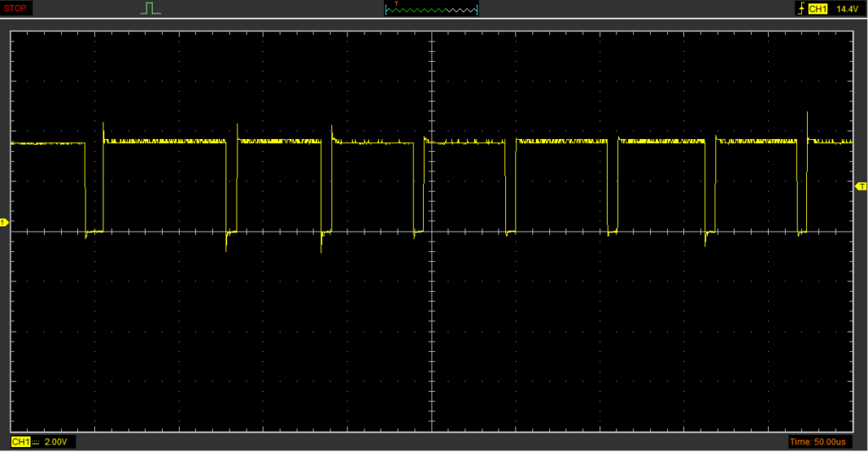Click the DC coupling symbol beside CH1

tap(36, 443)
